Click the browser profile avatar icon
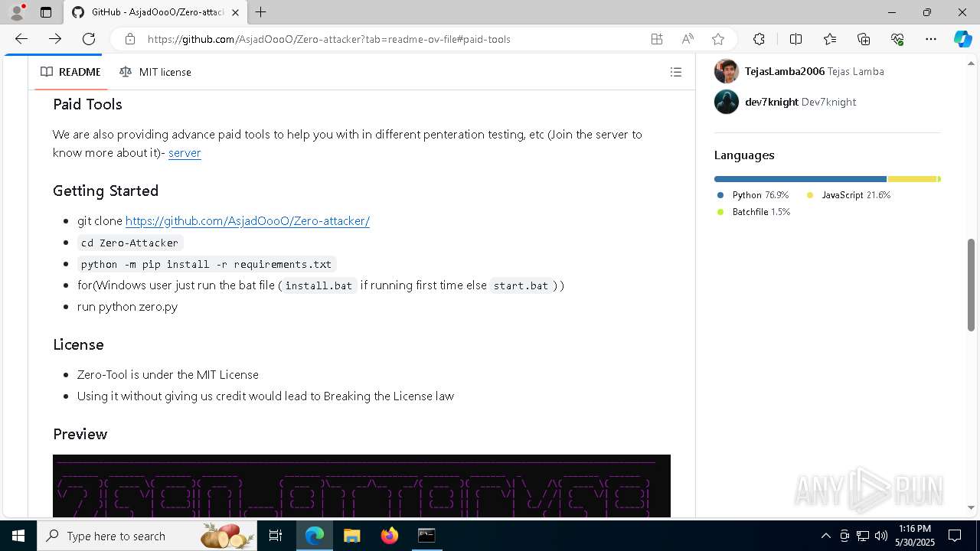Viewport: 980px width, 551px height. pos(16,12)
